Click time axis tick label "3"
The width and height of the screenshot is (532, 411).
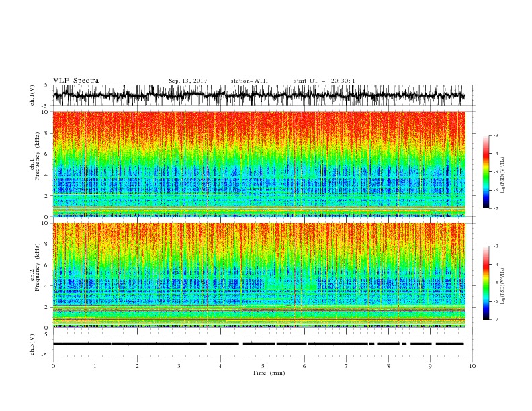click(179, 366)
